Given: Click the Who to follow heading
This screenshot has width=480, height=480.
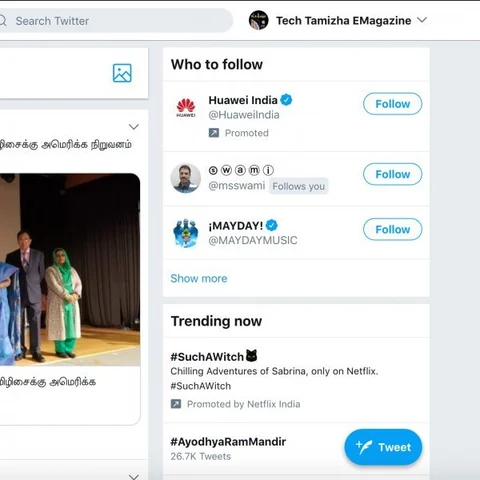Looking at the screenshot, I should click(x=217, y=64).
